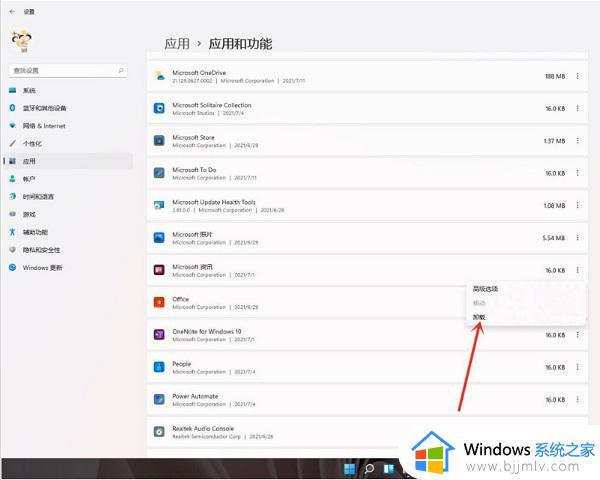
Task: Open taskbar Search magnifier icon
Action: coord(369,469)
